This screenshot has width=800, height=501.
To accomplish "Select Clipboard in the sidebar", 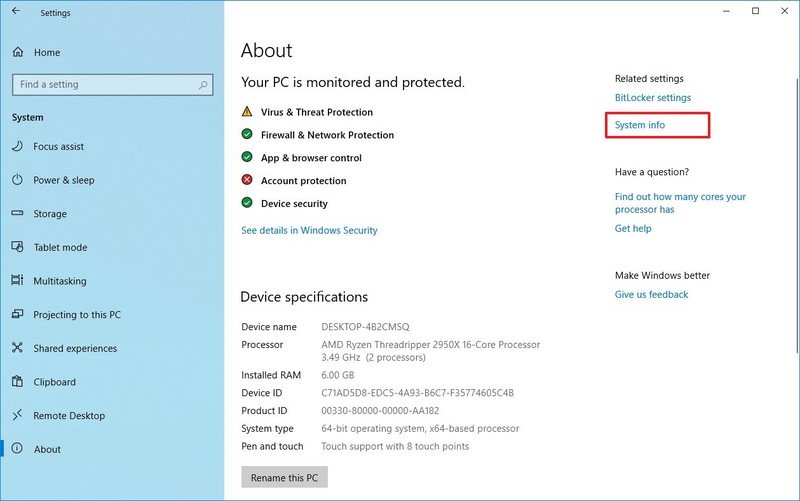I will (x=56, y=382).
